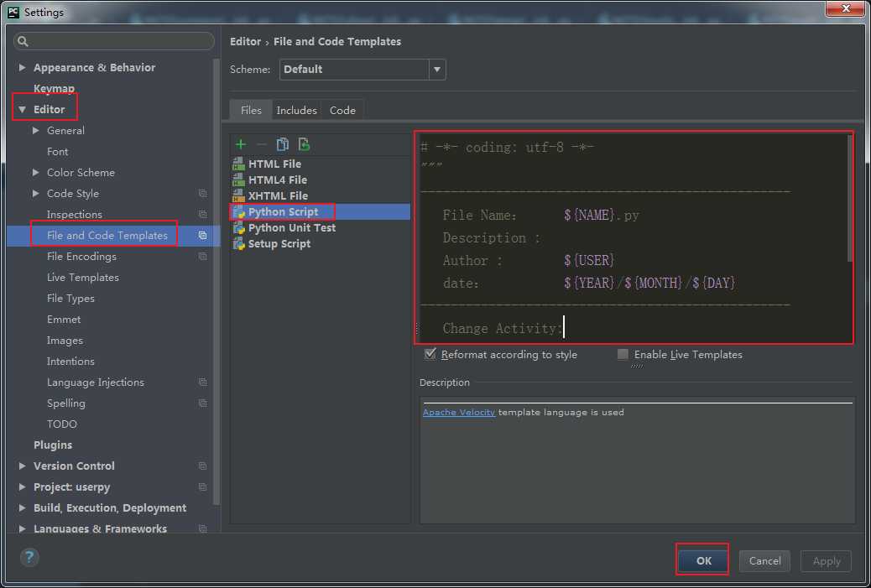
Task: Click project-level icon beside Project: userpy
Action: click(203, 487)
